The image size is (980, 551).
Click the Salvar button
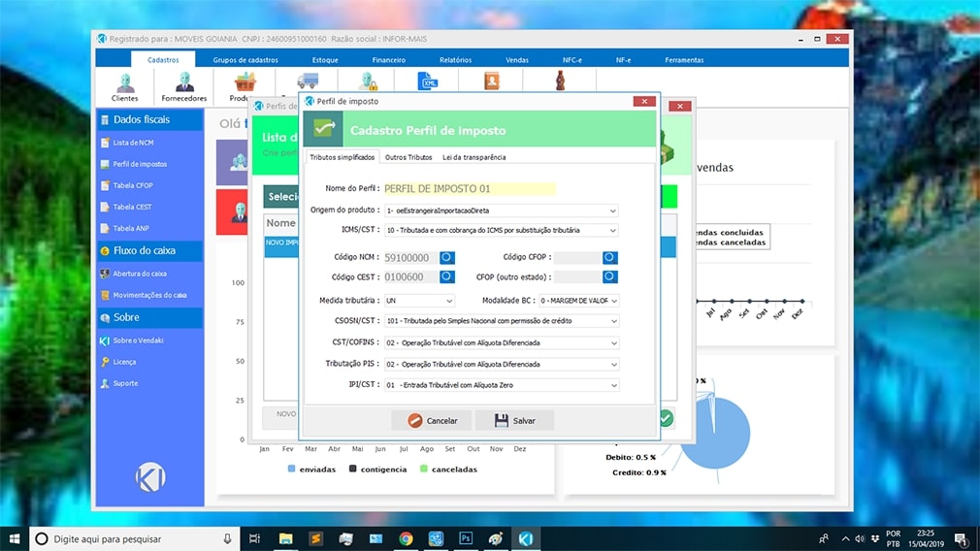514,420
